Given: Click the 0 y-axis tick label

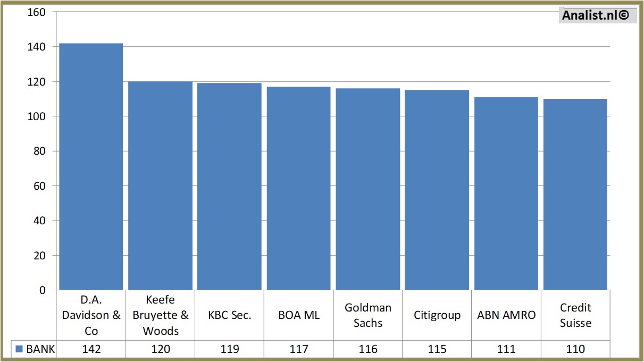Looking at the screenshot, I should [x=43, y=290].
